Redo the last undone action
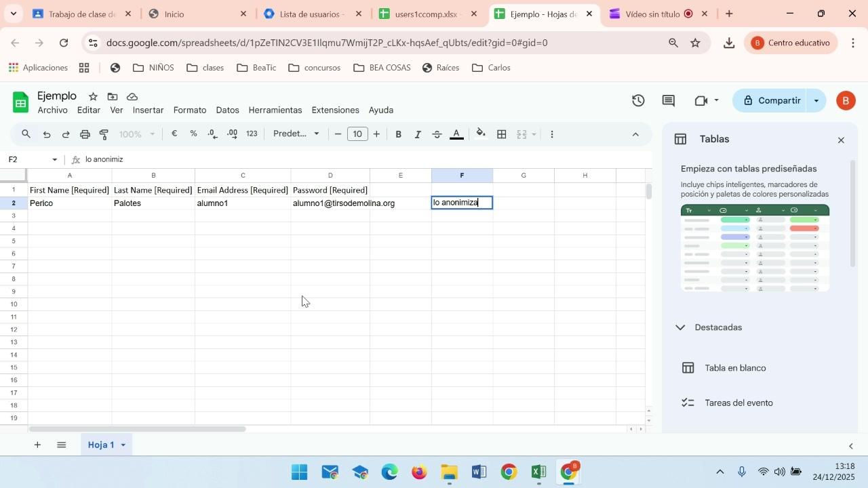This screenshot has width=868, height=488. pos(66,134)
